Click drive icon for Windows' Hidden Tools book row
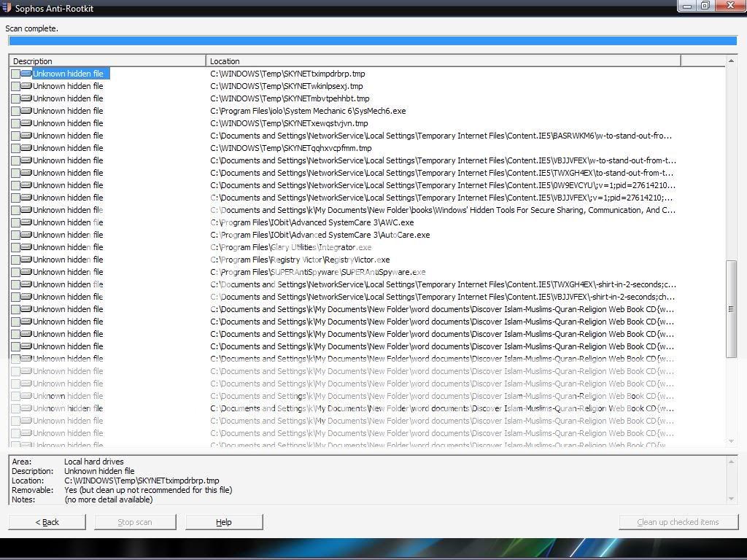 26,209
